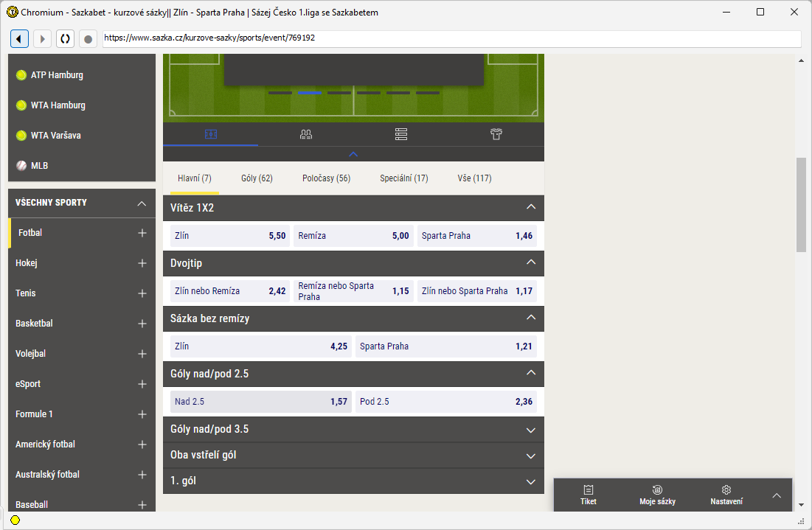Screen dimensions: 812x530
Task: Switch to the Speciální (17) tab
Action: (404, 178)
